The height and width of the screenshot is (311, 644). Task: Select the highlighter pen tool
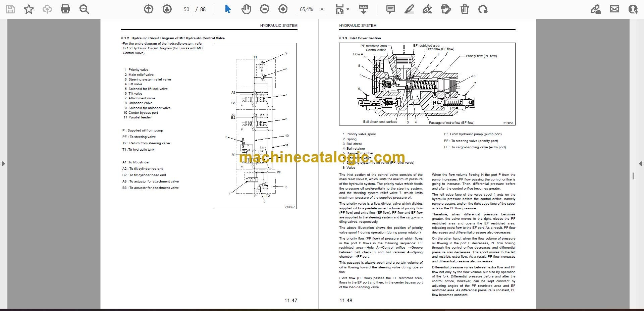point(409,9)
